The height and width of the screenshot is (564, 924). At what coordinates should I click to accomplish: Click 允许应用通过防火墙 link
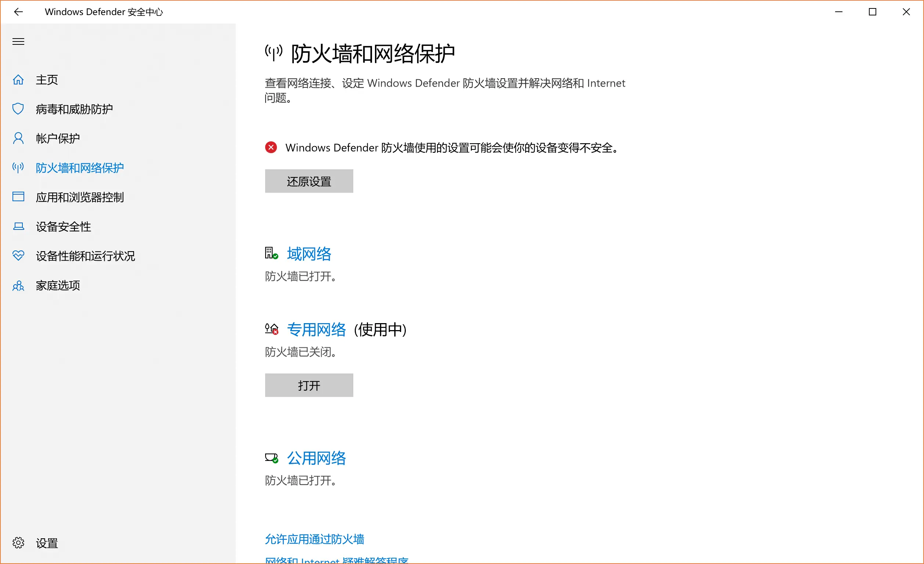pyautogui.click(x=314, y=539)
